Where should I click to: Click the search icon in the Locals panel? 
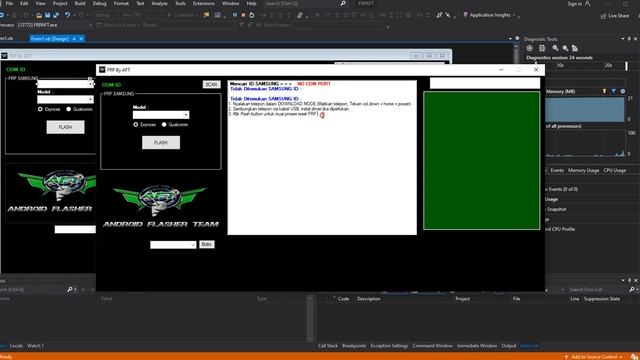(x=70, y=289)
